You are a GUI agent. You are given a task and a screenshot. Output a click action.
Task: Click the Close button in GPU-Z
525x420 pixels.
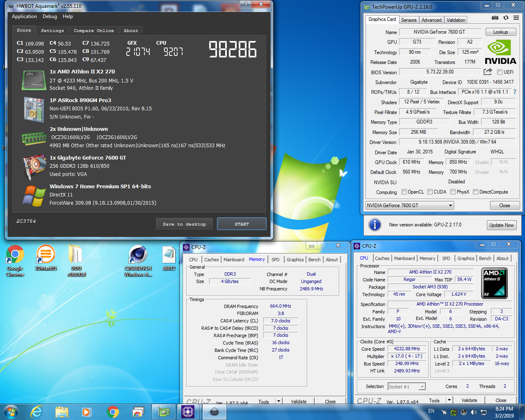click(x=504, y=205)
